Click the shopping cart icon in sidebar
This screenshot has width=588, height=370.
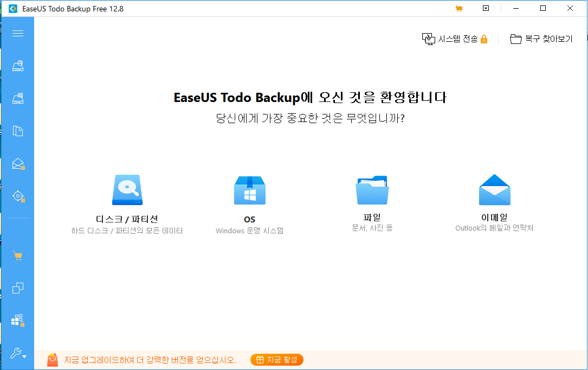pos(18,256)
